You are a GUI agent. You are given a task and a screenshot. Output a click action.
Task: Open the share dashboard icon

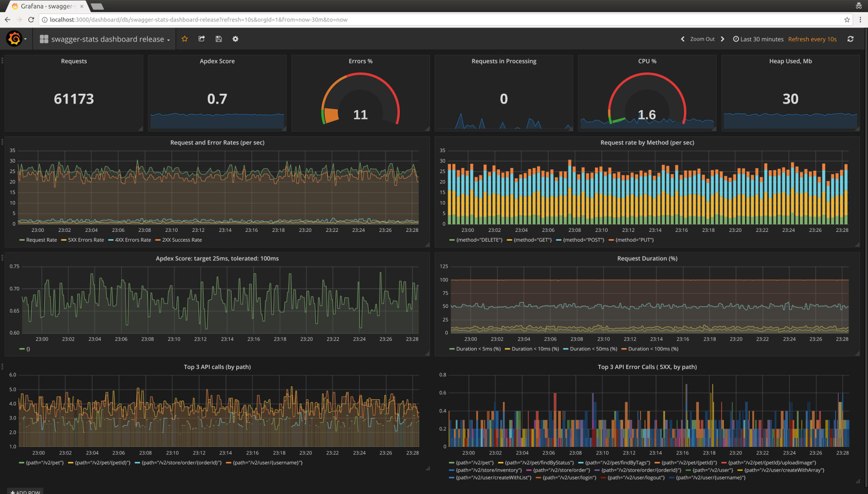[201, 39]
